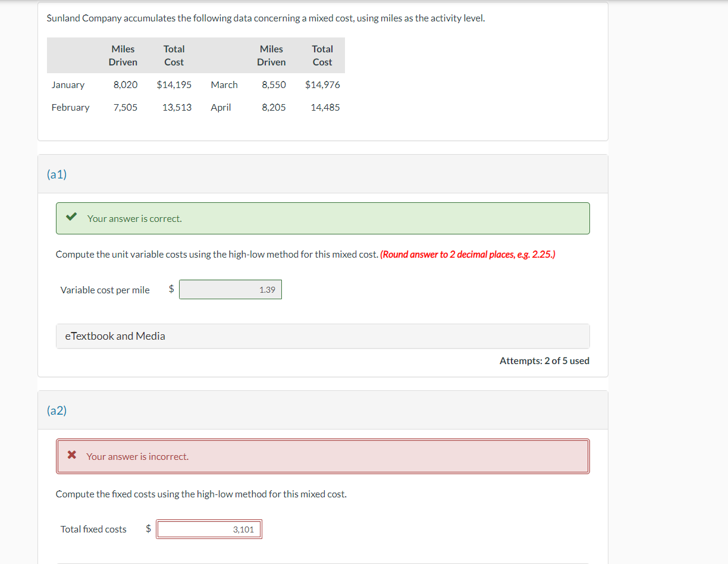
Task: Expand the eTextbook and Media section
Action: [116, 336]
